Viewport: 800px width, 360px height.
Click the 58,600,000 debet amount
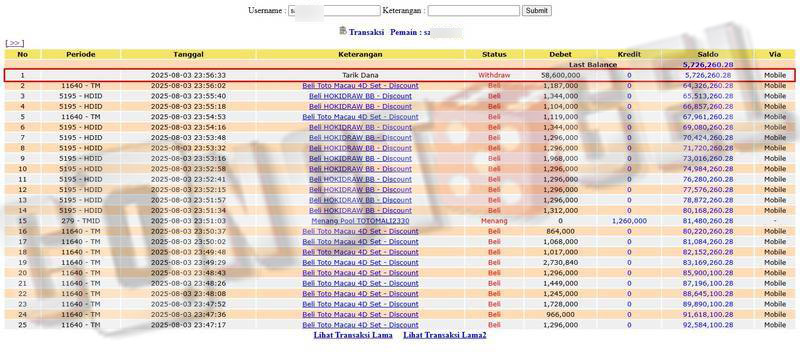point(560,75)
